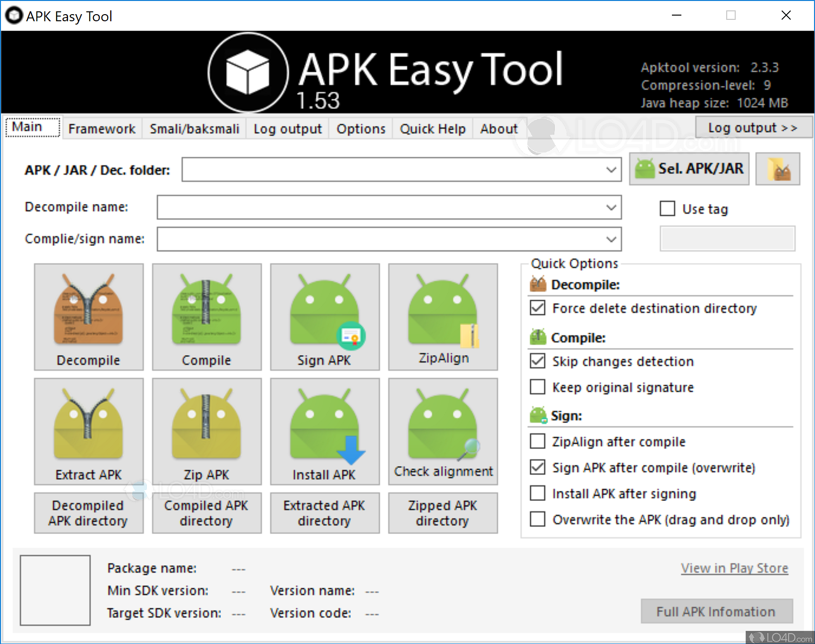815x644 pixels.
Task: Click the Min SDK version label
Action: click(x=158, y=591)
